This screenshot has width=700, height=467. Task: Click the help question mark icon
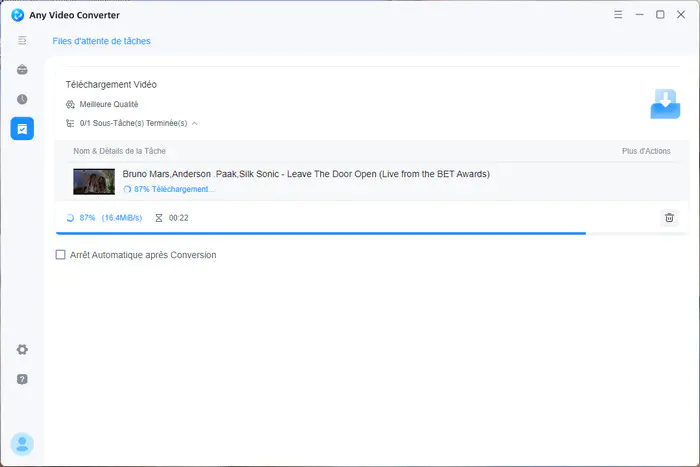(x=22, y=379)
